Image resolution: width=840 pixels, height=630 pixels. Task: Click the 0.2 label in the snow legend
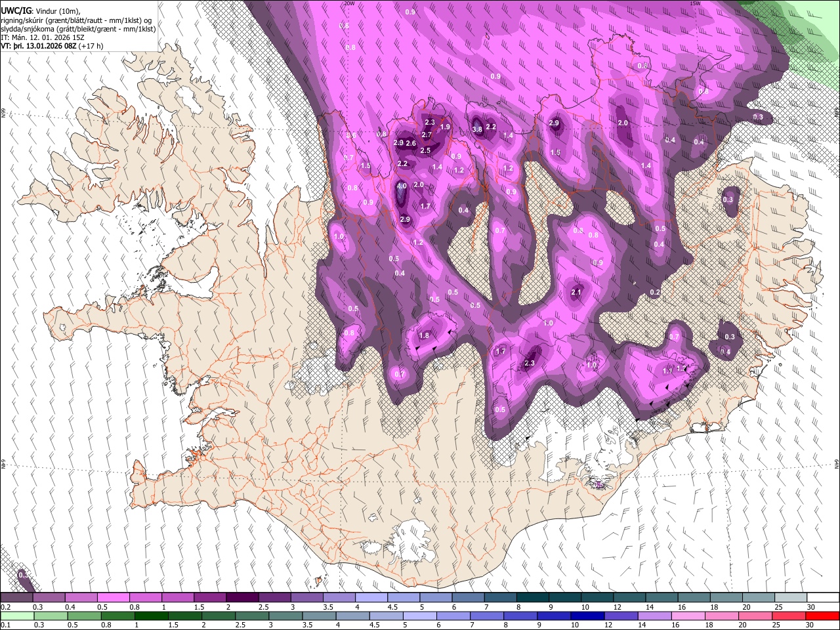point(5,607)
